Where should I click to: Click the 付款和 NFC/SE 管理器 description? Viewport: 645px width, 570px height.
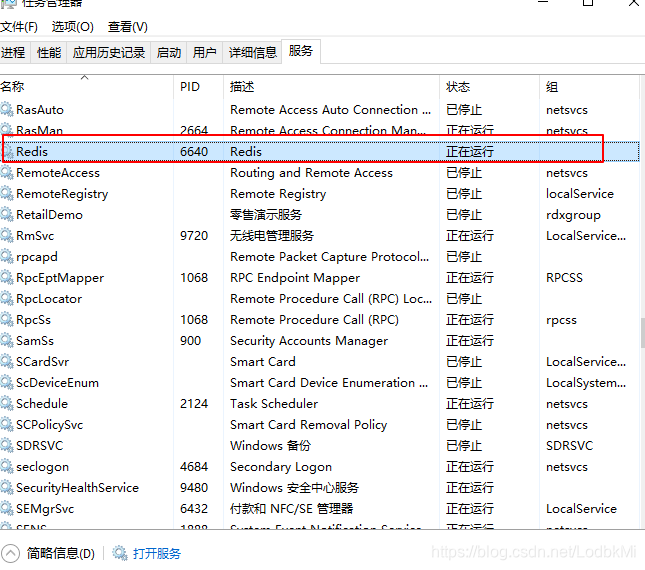(x=291, y=509)
